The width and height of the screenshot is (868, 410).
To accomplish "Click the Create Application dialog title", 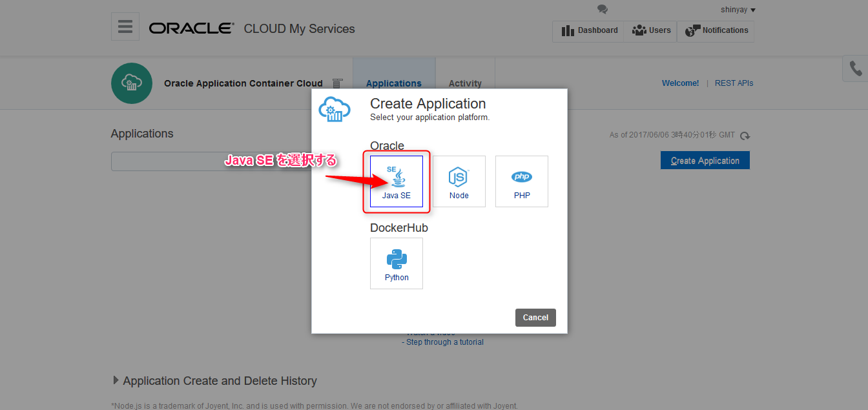I will pos(428,104).
